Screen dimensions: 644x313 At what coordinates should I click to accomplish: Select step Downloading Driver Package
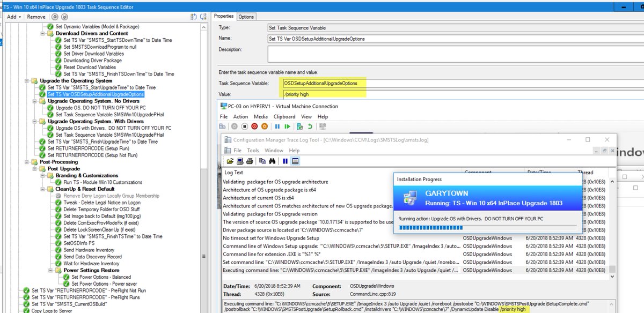pyautogui.click(x=92, y=61)
